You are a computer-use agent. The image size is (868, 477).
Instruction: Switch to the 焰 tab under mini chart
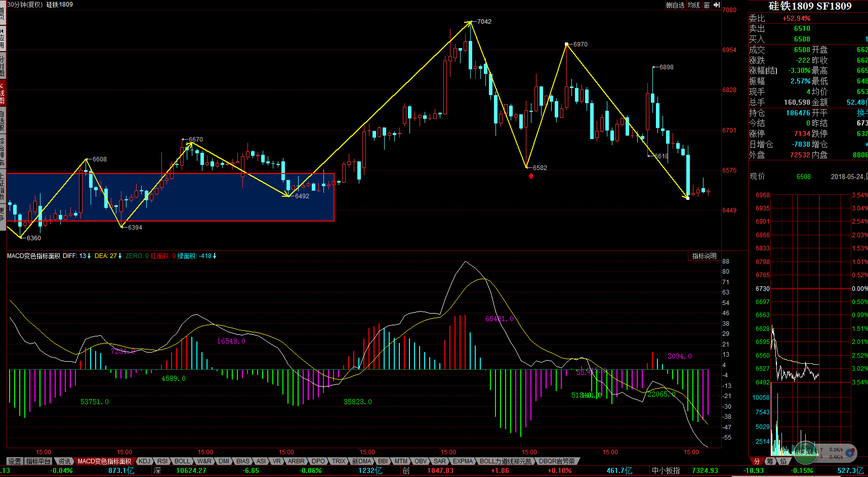click(783, 461)
